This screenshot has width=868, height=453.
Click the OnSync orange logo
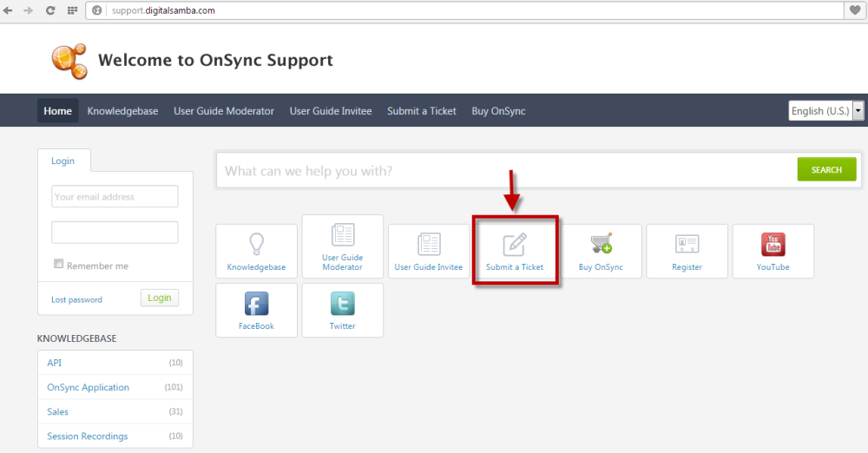[x=69, y=62]
